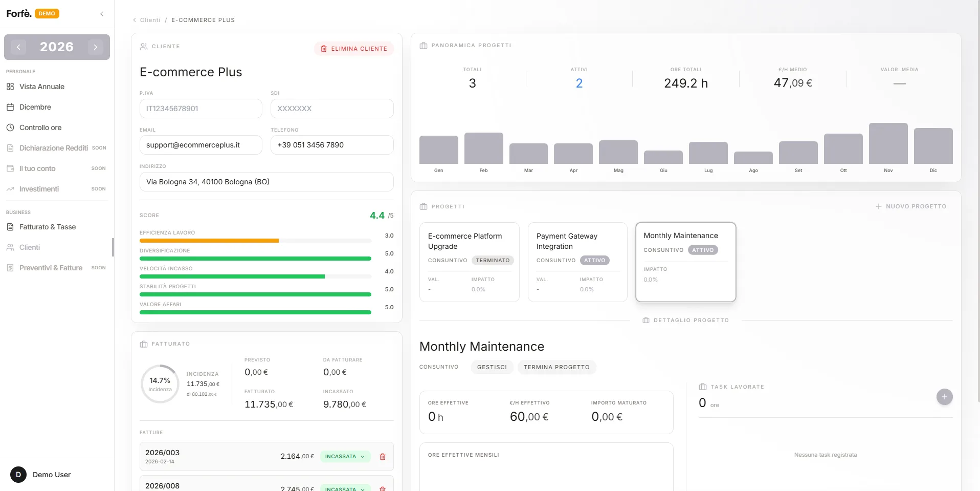Click the Dicembre calendar icon
The height and width of the screenshot is (491, 980).
pos(10,107)
